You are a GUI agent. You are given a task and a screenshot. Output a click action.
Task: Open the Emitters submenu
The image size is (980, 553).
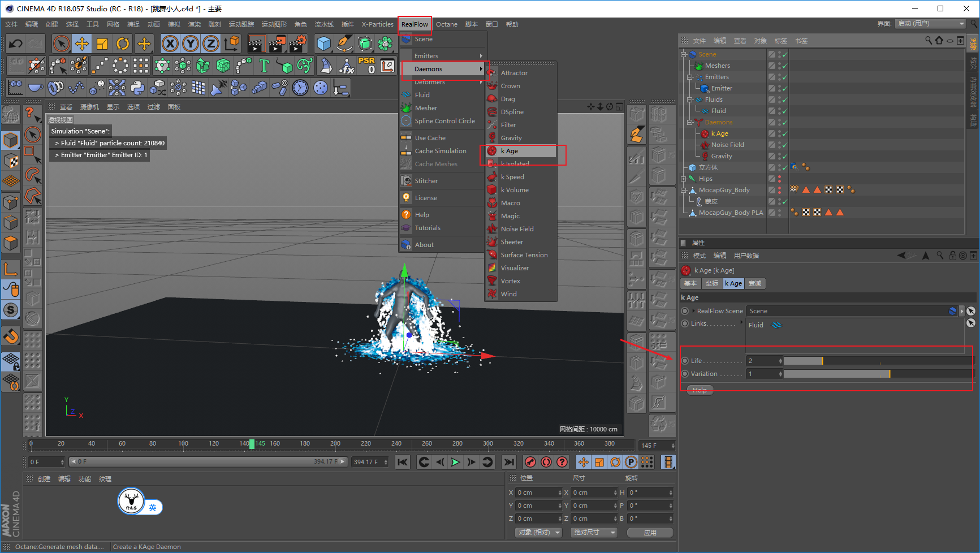tap(442, 56)
